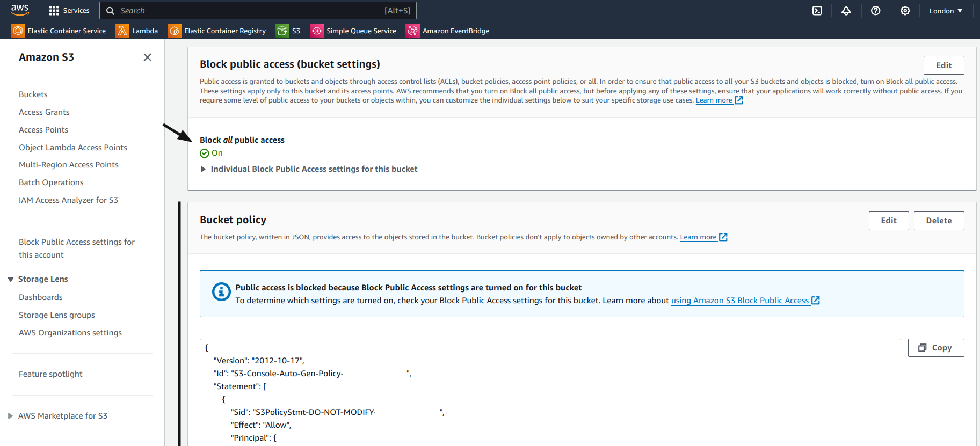The height and width of the screenshot is (446, 980).
Task: Open Learn more link under Bucket policy
Action: (x=698, y=237)
